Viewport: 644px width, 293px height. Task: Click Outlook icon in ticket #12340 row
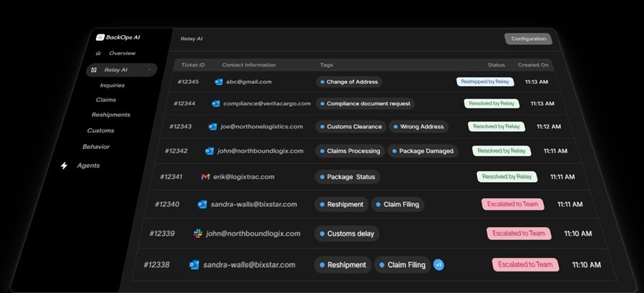click(x=202, y=204)
